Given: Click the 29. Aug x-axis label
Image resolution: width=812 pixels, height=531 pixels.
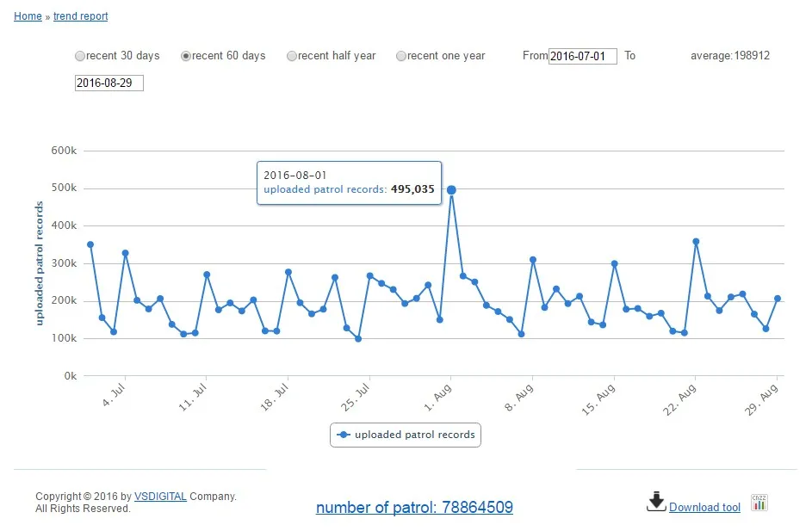Looking at the screenshot, I should [x=762, y=400].
